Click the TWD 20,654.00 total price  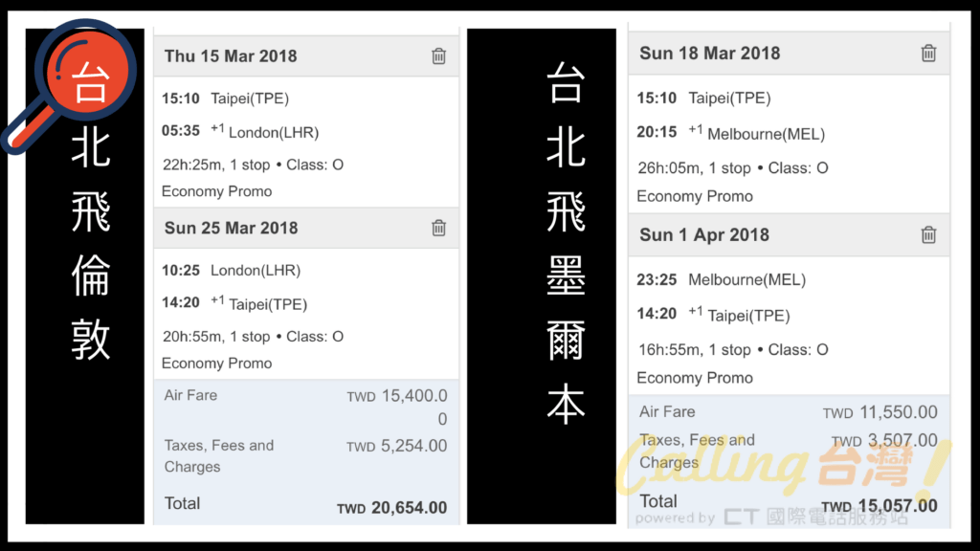[x=391, y=508]
